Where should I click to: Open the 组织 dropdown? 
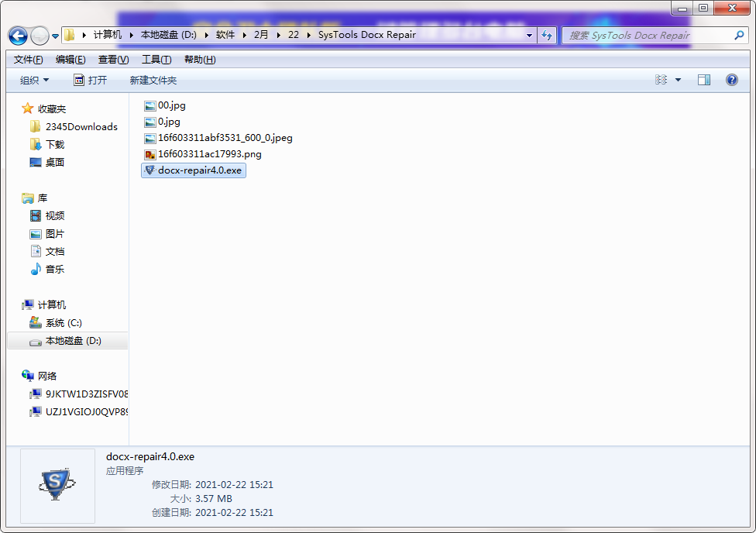(34, 80)
